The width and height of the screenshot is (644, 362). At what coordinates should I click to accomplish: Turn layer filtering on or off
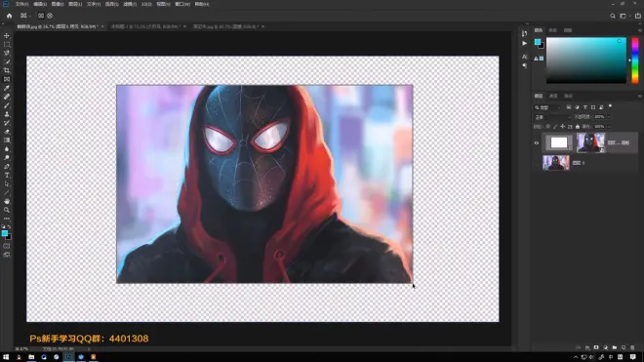tap(610, 106)
